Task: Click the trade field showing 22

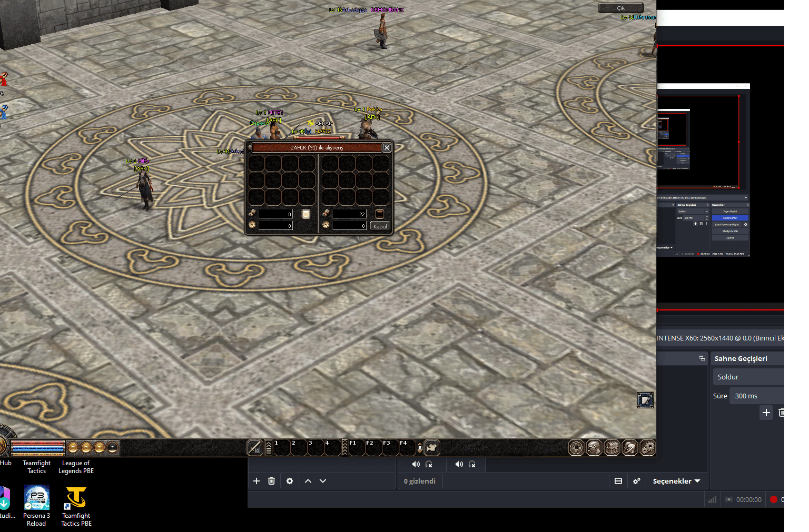Action: (x=349, y=214)
